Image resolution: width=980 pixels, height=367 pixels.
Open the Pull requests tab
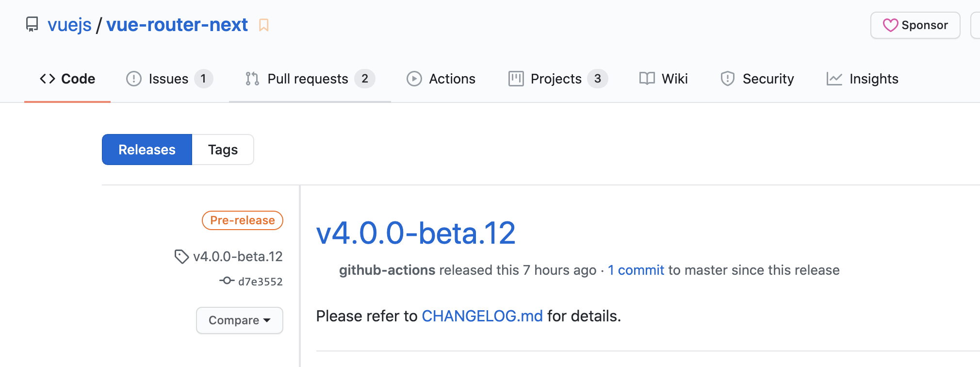tap(310, 79)
